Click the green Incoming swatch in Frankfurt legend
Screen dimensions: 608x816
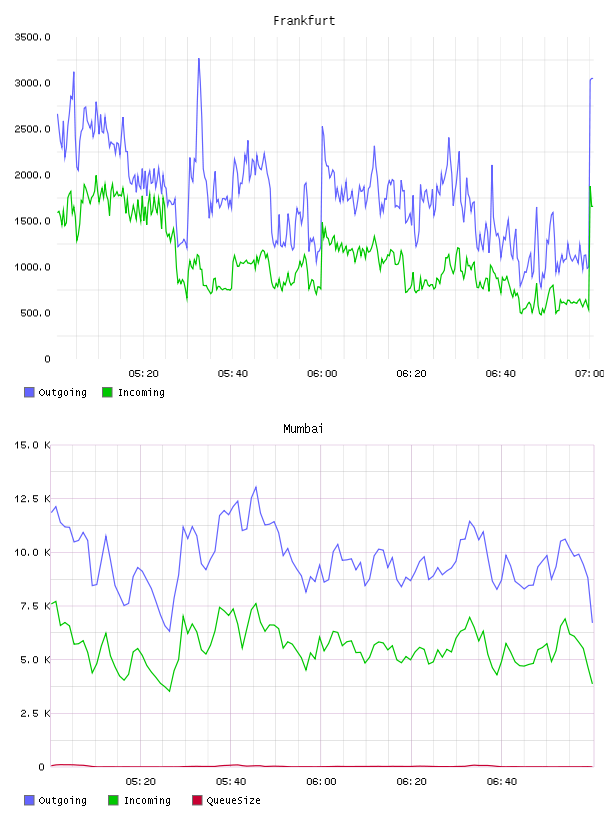[107, 392]
